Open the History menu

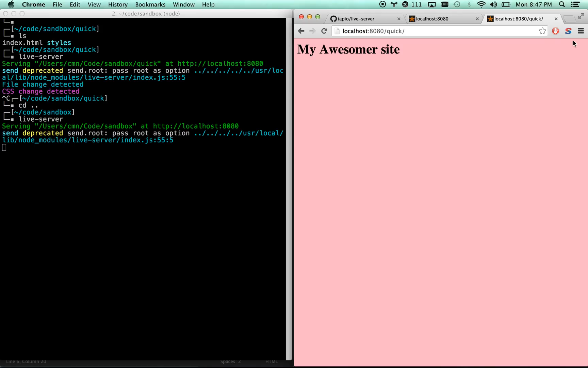point(117,4)
